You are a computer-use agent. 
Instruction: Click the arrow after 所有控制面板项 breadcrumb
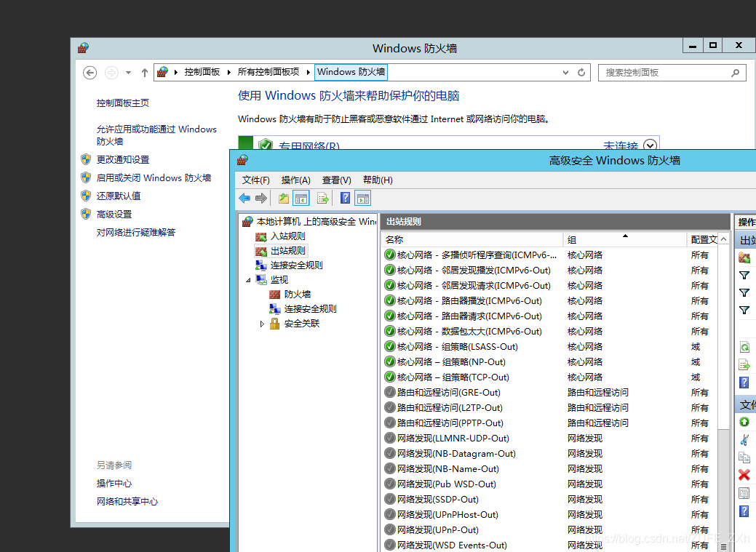308,72
